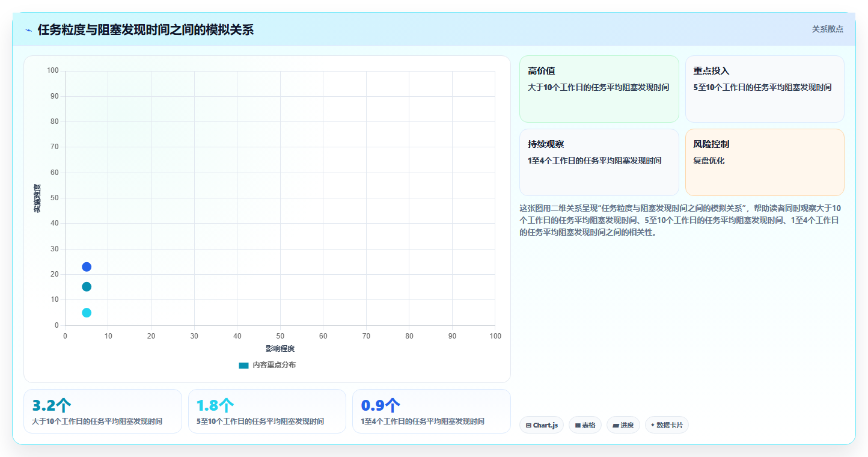Click the 关系散点 label in header
The width and height of the screenshot is (868, 457).
827,29
